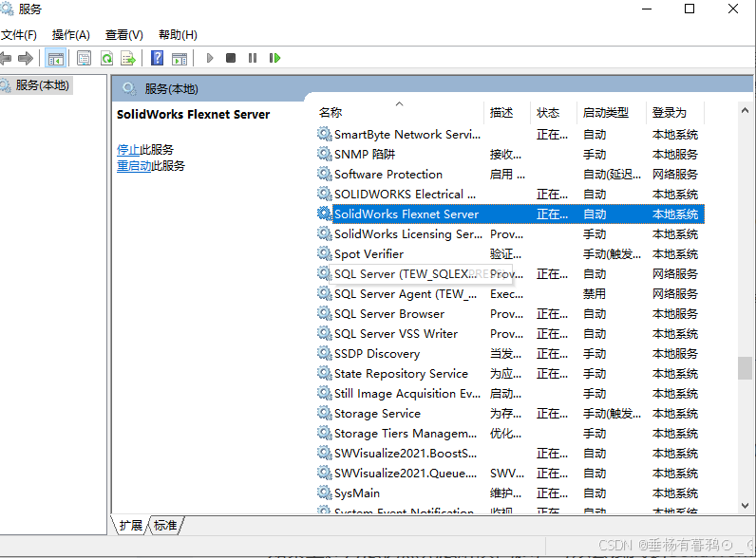Click the Pause service icon

click(x=253, y=58)
